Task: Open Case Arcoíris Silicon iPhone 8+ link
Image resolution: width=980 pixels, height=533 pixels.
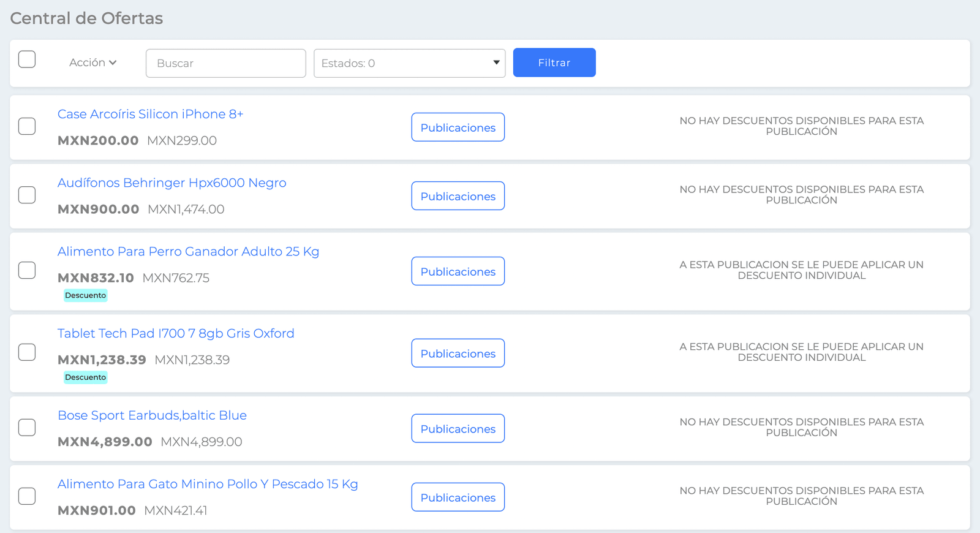Action: [x=151, y=114]
